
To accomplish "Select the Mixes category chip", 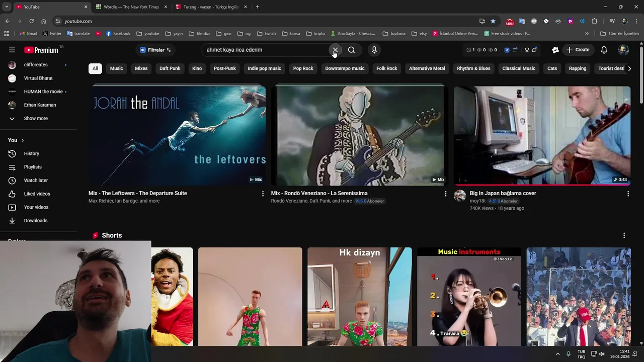I will click(141, 68).
